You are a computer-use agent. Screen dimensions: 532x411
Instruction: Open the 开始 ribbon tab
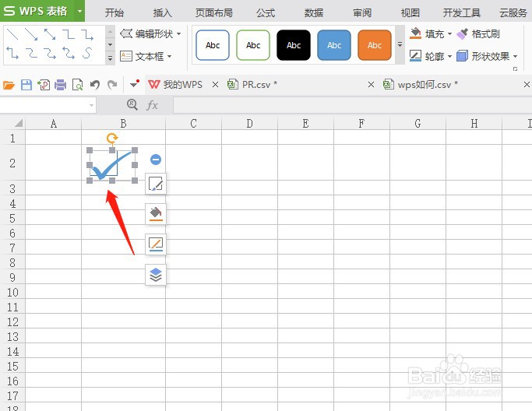(115, 12)
